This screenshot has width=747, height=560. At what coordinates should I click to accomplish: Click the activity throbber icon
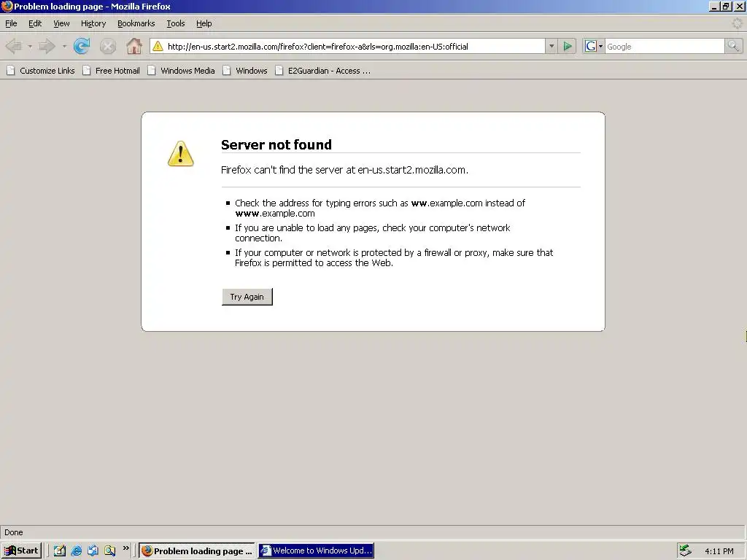737,23
